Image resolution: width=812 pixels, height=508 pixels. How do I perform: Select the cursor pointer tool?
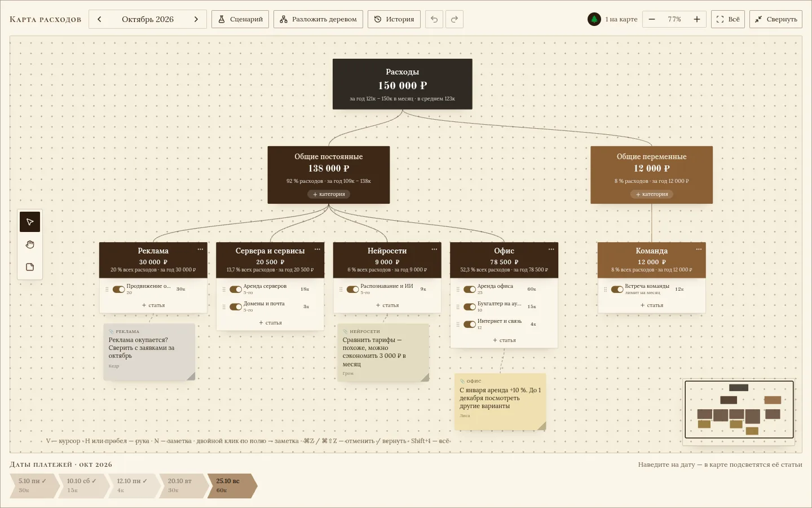click(x=30, y=222)
